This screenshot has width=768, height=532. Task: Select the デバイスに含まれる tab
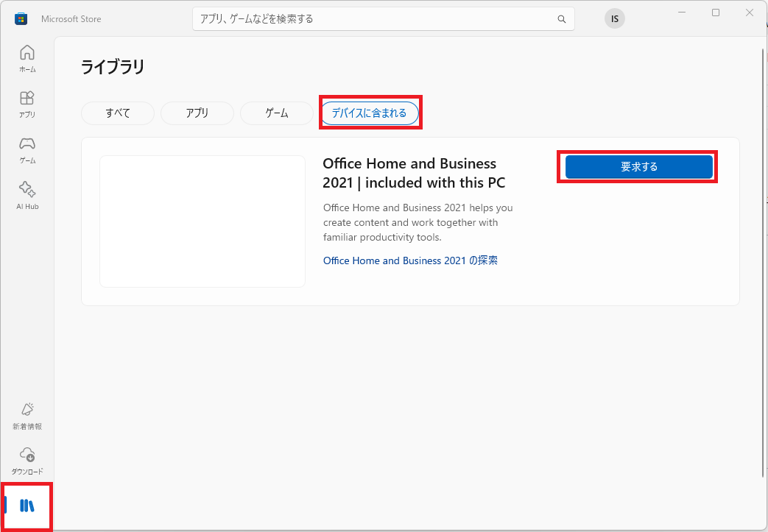(370, 113)
